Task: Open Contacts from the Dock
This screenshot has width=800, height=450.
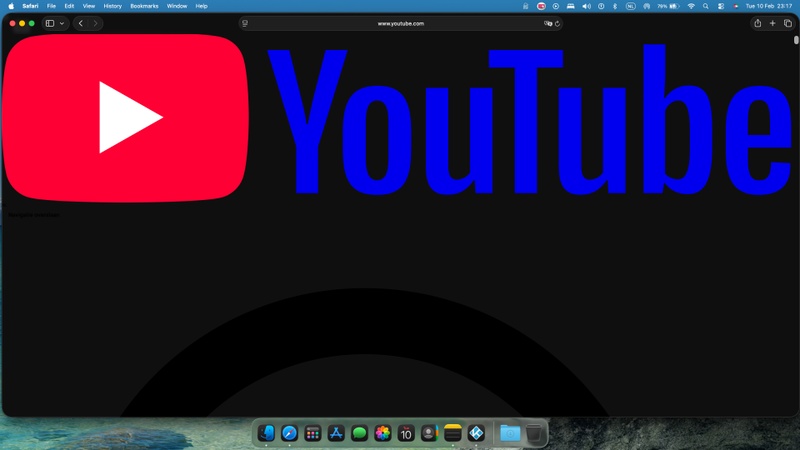Action: pyautogui.click(x=429, y=433)
